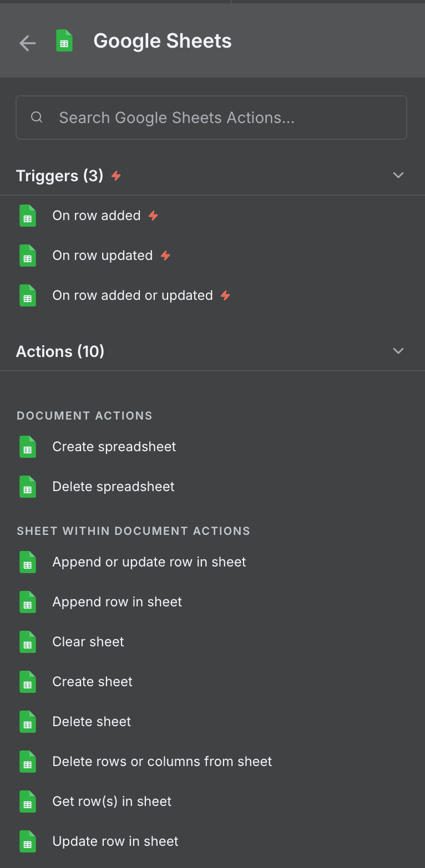Click the Sheets icon beside 'Clear sheet'
Image resolution: width=425 pixels, height=868 pixels.
tap(28, 642)
